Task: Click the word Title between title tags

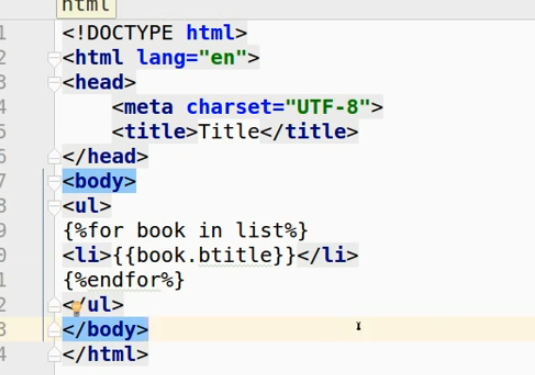Action: coord(229,132)
